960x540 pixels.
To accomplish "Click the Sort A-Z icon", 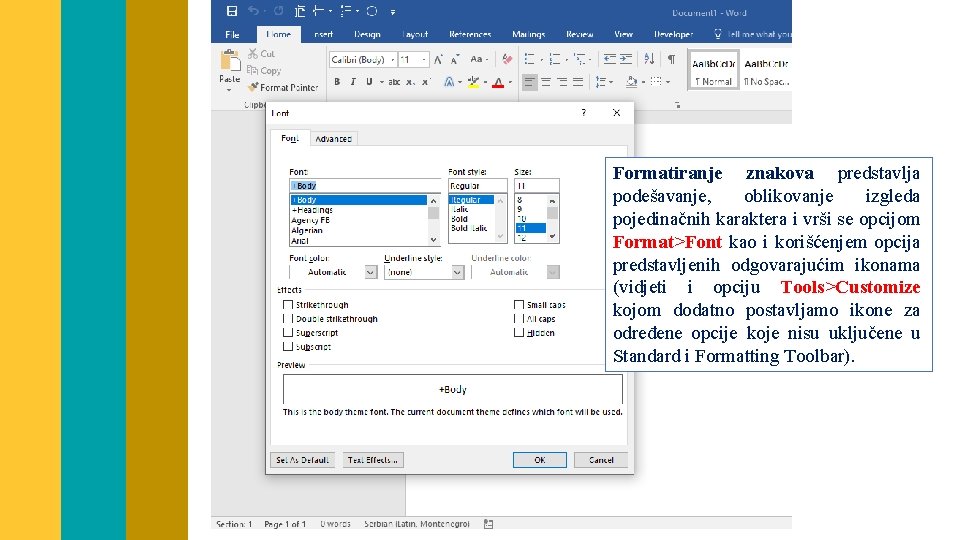I will click(650, 59).
